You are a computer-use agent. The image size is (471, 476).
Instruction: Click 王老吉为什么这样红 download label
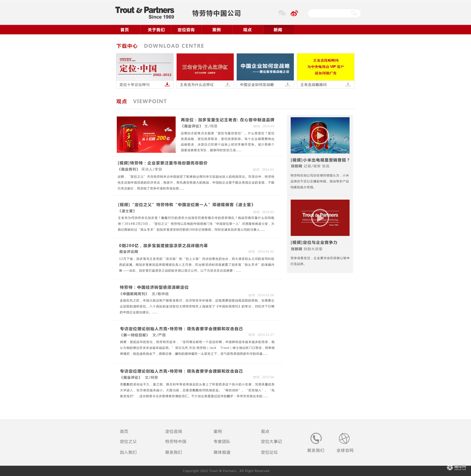197,85
